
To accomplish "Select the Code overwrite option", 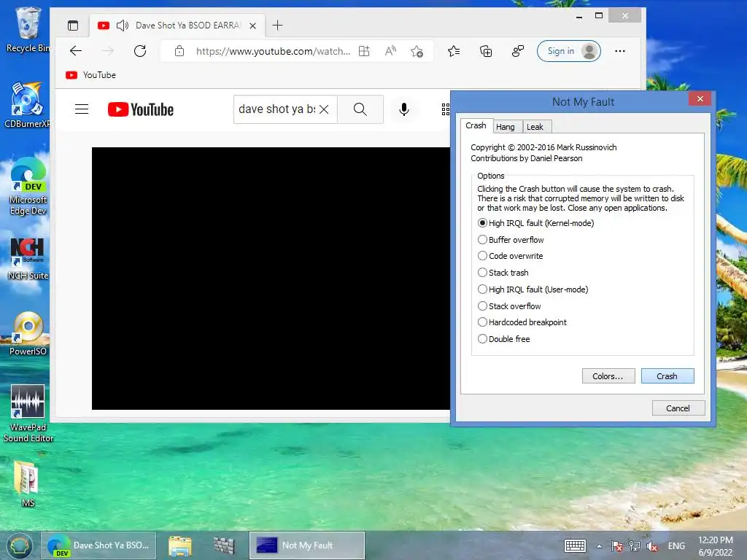I will [510, 256].
